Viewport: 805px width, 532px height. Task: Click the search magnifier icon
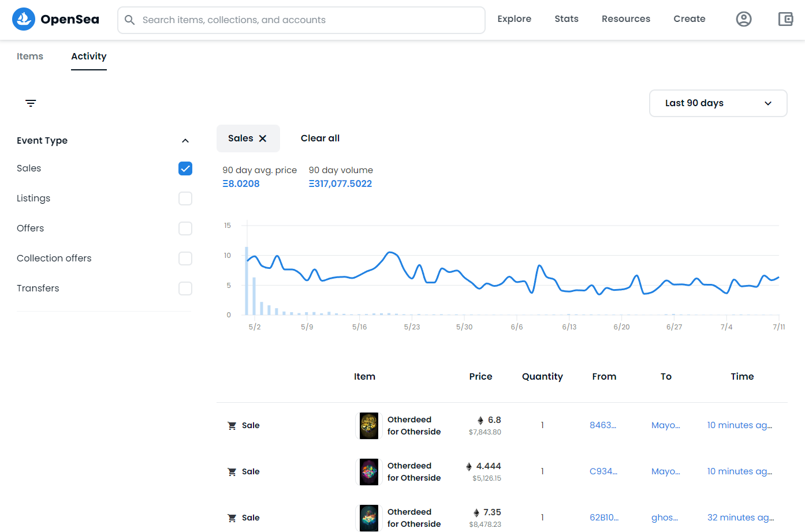pyautogui.click(x=130, y=20)
